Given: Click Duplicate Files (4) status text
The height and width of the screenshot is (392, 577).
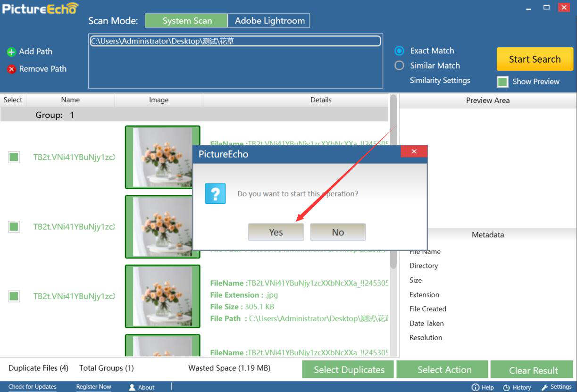Looking at the screenshot, I should coord(38,368).
